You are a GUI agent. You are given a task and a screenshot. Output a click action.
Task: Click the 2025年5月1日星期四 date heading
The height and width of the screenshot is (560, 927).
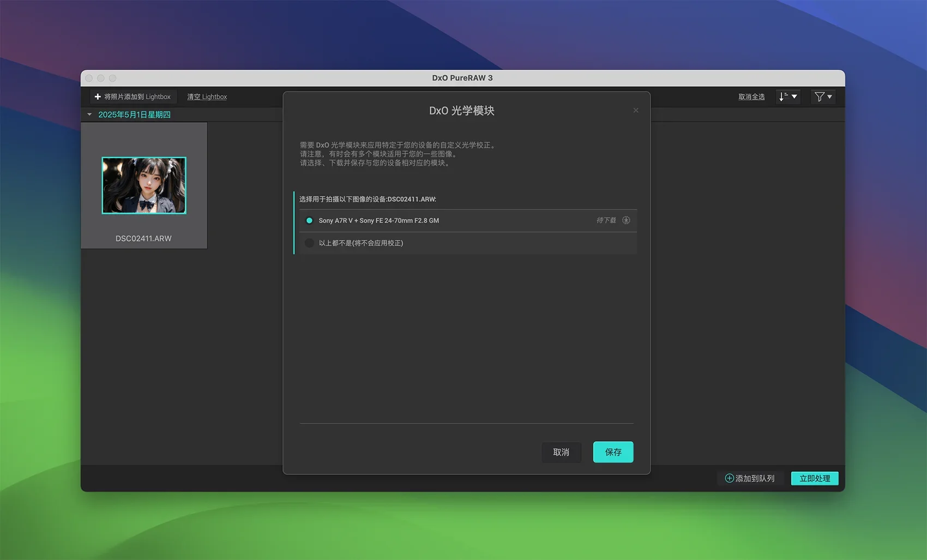click(x=134, y=115)
